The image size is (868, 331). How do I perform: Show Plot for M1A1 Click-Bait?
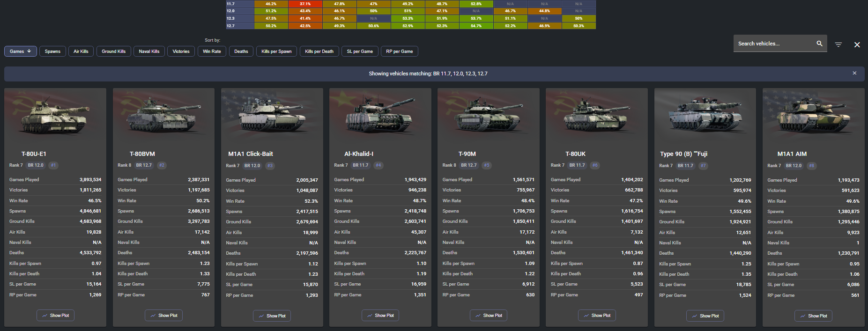point(272,316)
